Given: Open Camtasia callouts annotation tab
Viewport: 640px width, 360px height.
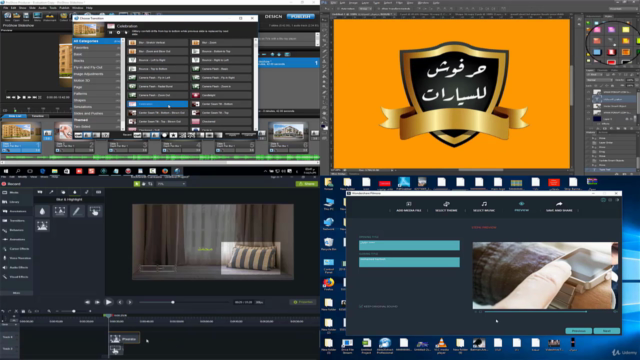Looking at the screenshot, I should coord(40,192).
